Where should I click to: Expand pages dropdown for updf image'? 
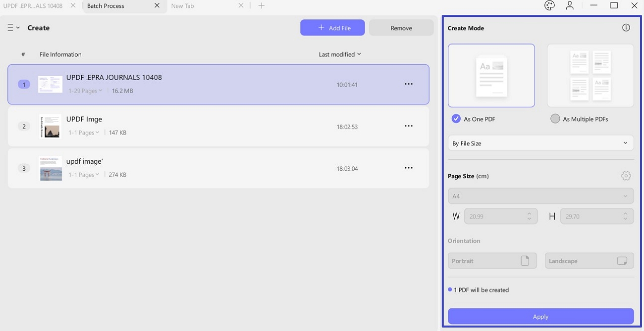coord(84,175)
